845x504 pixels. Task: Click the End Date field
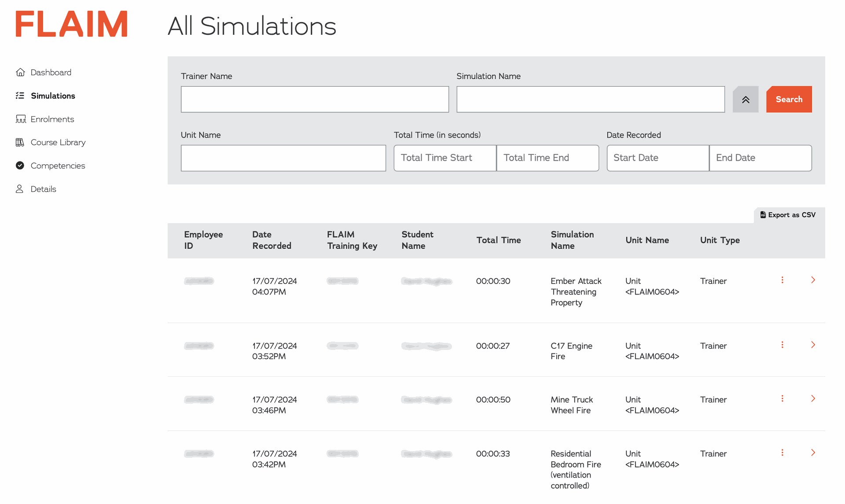pyautogui.click(x=760, y=158)
